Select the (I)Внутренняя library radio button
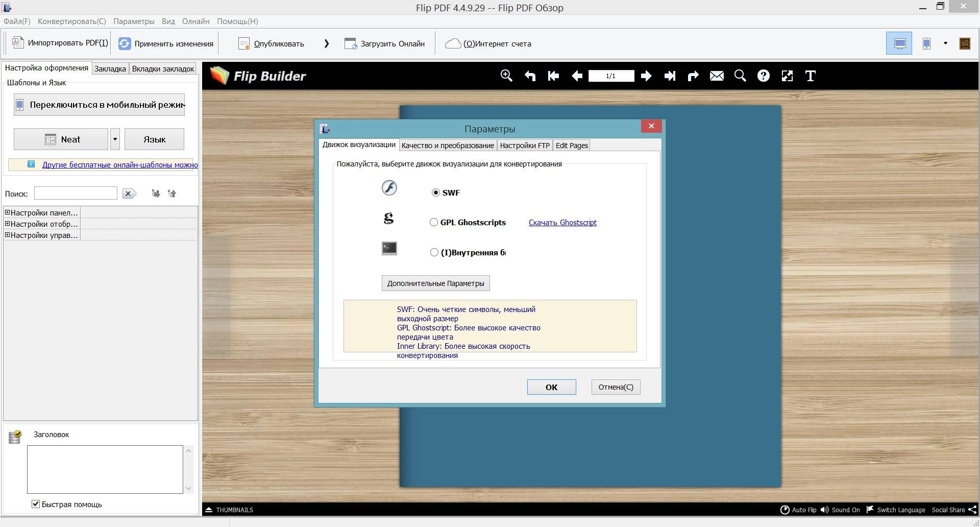Screen dimensions: 980x527 [434, 252]
